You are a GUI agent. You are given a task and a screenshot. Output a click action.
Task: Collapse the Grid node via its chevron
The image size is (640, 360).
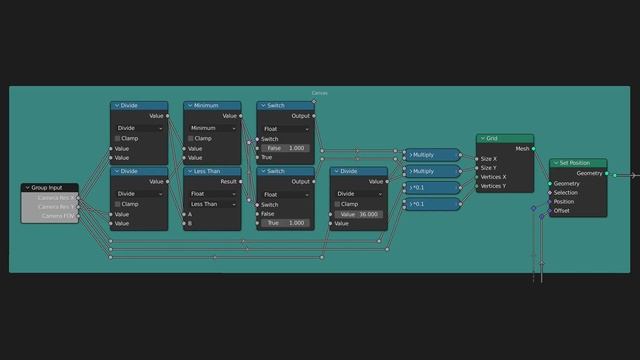[483, 139]
